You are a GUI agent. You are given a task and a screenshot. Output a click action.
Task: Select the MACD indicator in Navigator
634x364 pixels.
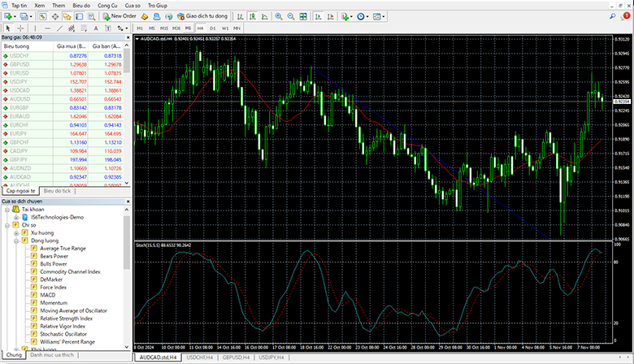[x=47, y=295]
